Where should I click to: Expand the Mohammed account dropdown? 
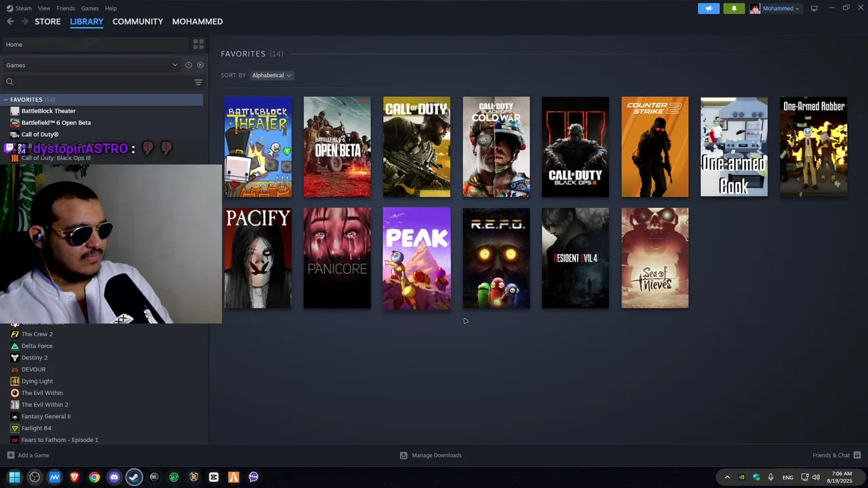pos(782,8)
